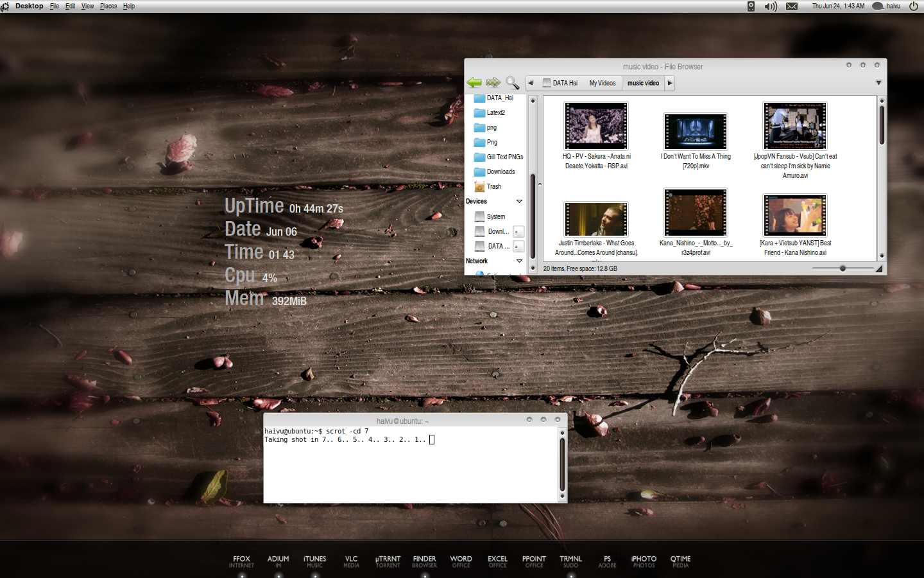Select the Kana_Nishino_-_Motto video thumbnail
This screenshot has height=578, width=924.
[696, 213]
